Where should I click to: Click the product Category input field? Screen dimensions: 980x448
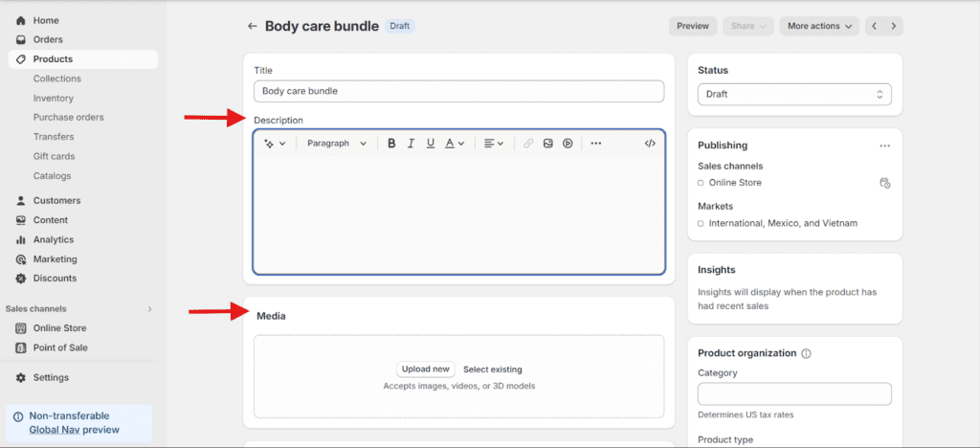click(794, 393)
